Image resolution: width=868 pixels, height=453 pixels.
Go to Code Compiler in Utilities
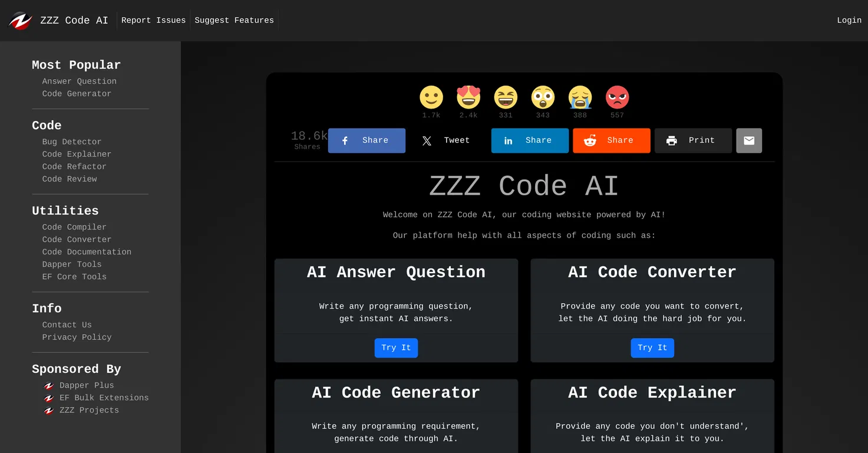click(74, 227)
